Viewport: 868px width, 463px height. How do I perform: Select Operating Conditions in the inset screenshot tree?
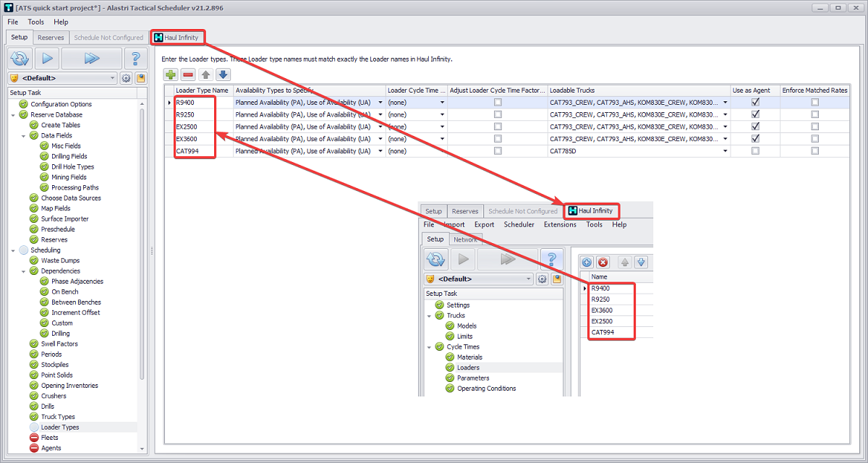[x=486, y=388]
